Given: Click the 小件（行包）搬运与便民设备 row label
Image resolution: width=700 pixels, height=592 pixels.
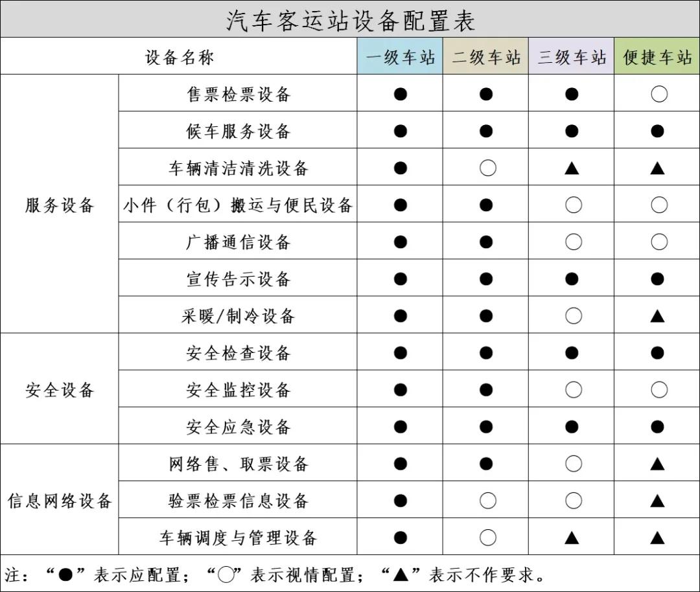Looking at the screenshot, I should (x=239, y=205).
